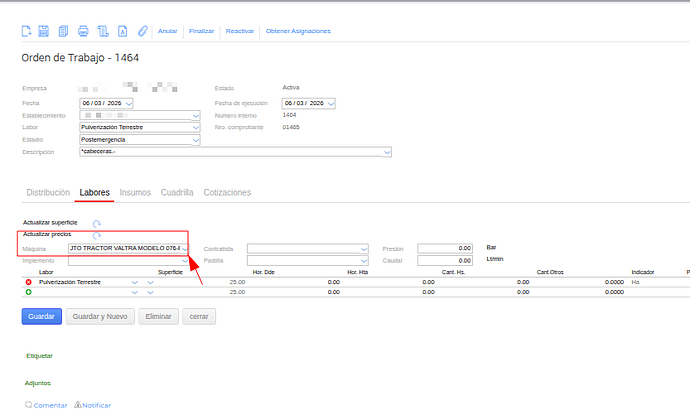Screen dimensions: 690x419
Task: Click the Comentar link
Action: (50, 405)
